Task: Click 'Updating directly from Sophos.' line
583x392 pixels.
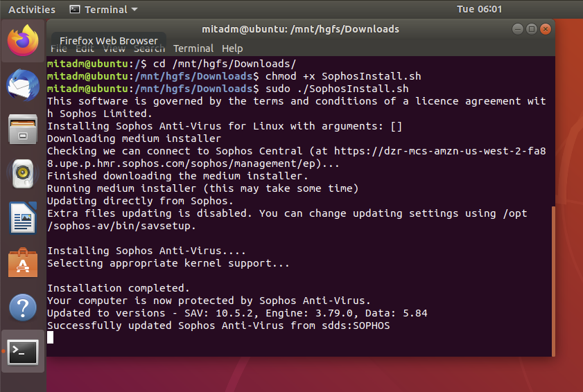Action: 140,201
